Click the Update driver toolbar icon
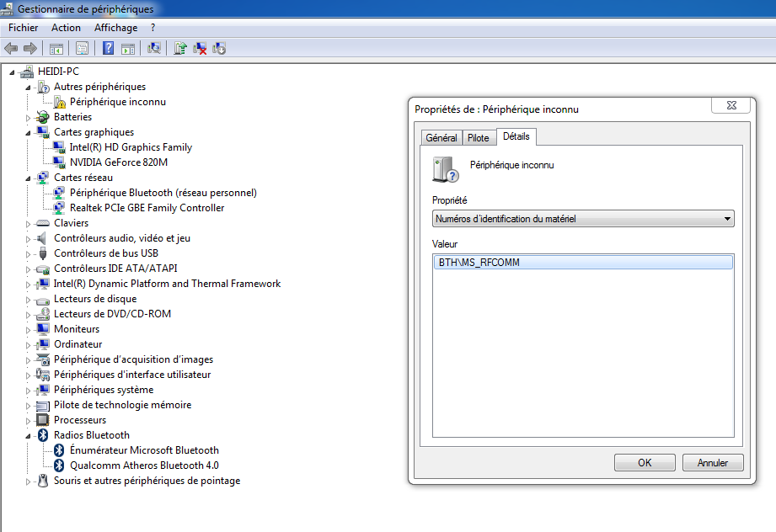776x532 pixels. (x=180, y=49)
